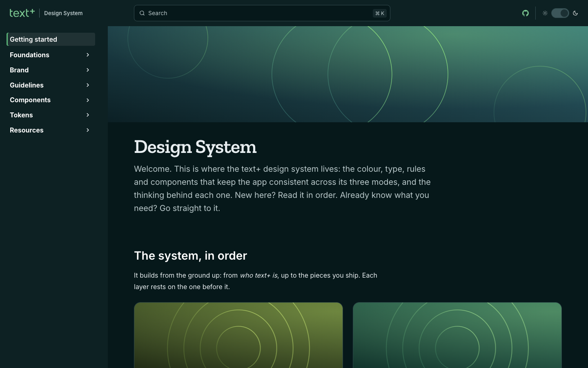This screenshot has height=368, width=588.
Task: Open the Foundations section
Action: [x=29, y=55]
